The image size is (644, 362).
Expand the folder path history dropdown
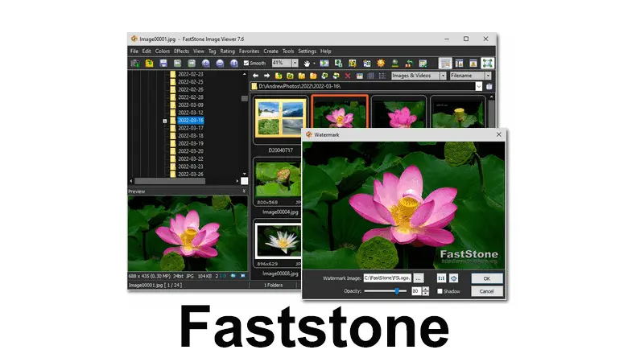coord(479,87)
